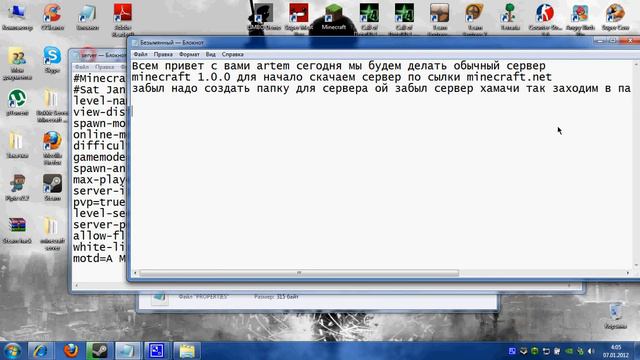Open the Вид menu
The width and height of the screenshot is (640, 360).
(x=211, y=54)
